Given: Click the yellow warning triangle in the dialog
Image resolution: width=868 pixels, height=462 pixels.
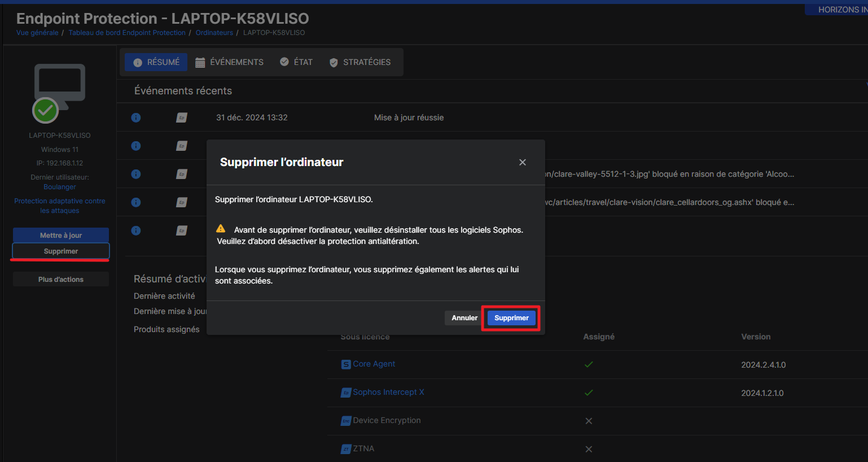Looking at the screenshot, I should (221, 229).
